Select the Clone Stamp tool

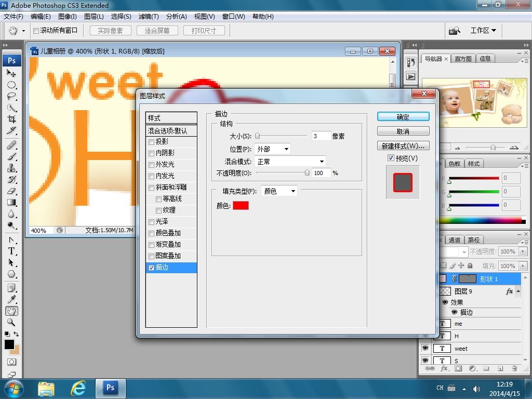click(x=11, y=168)
